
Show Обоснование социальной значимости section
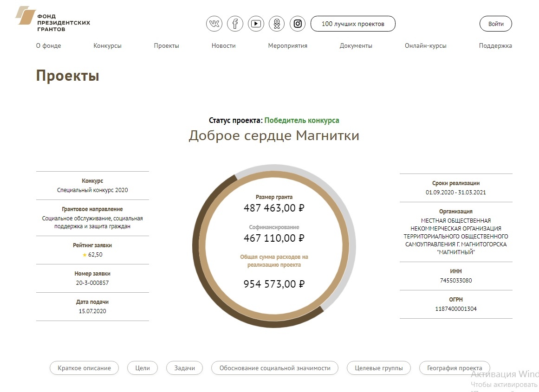(x=275, y=368)
